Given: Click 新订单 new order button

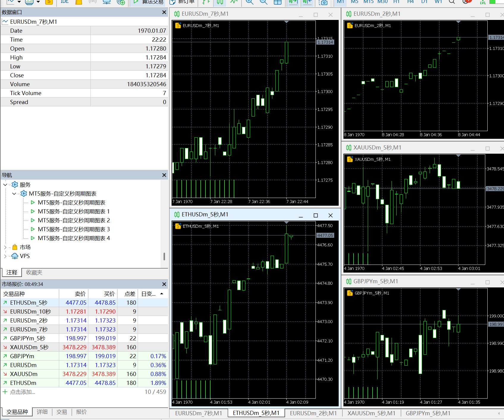Looking at the screenshot, I should tap(182, 2).
